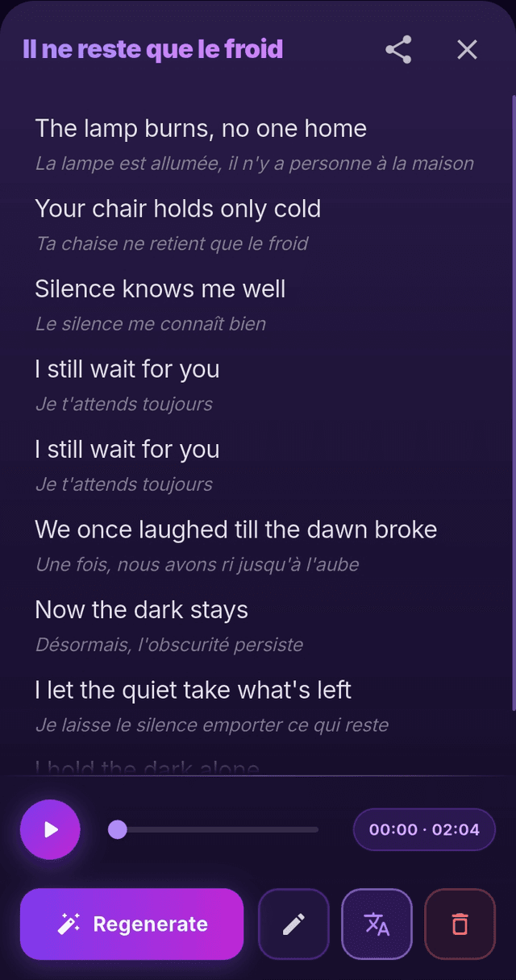Click the translation "Le silence me connaît bien"
This screenshot has width=516, height=980.
(x=150, y=324)
